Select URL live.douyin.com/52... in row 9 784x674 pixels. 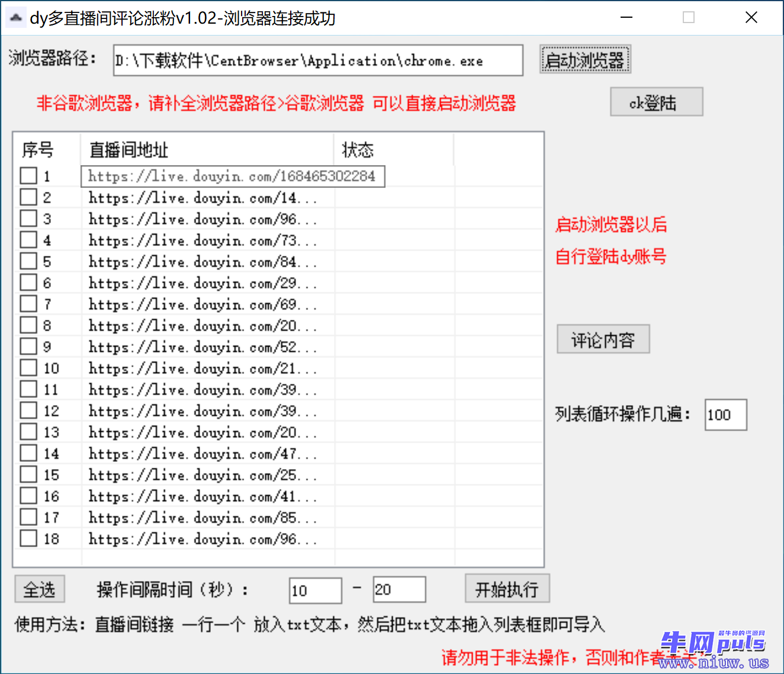pyautogui.click(x=203, y=347)
